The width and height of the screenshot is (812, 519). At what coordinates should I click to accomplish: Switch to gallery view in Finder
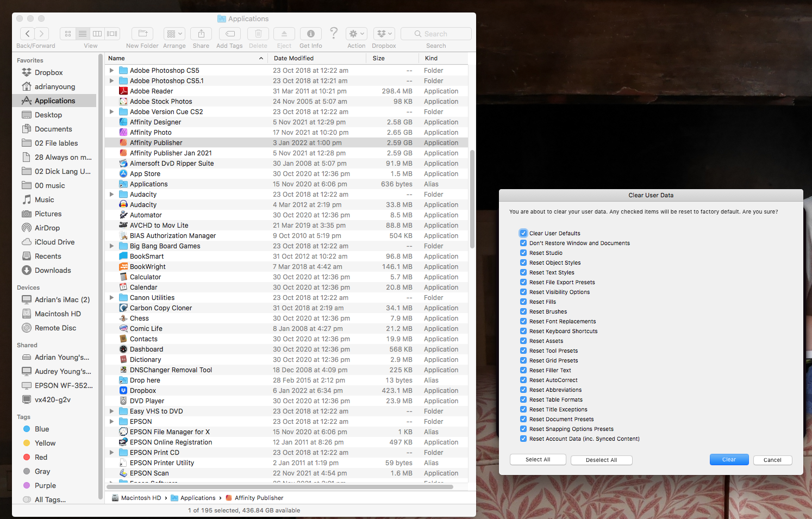coord(112,34)
